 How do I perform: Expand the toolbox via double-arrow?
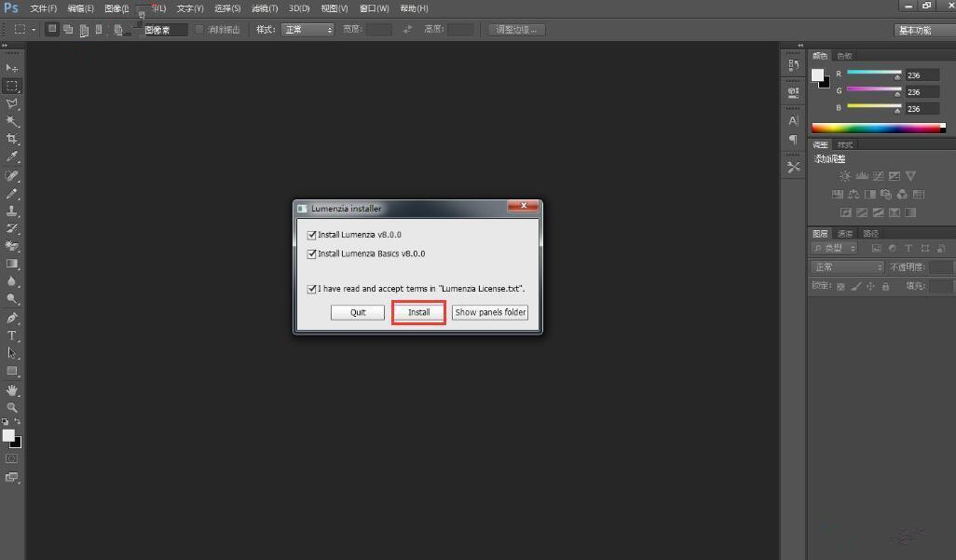(5, 45)
